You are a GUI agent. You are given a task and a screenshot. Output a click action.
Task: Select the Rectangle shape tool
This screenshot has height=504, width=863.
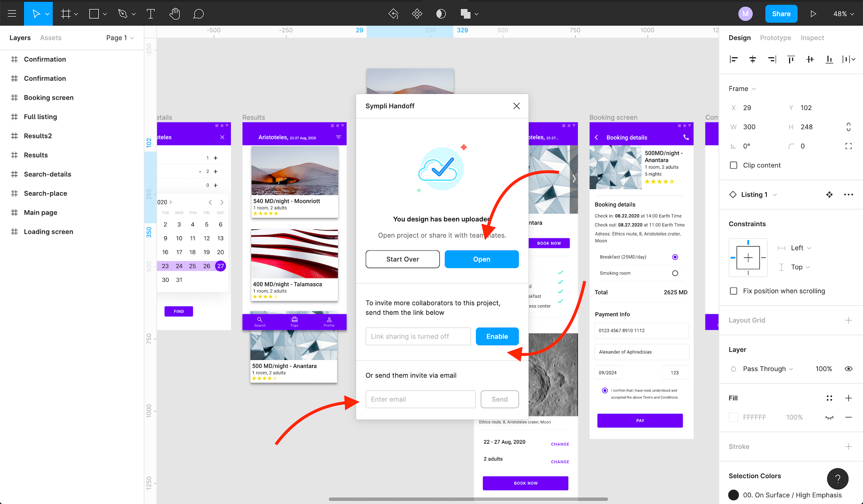[94, 14]
